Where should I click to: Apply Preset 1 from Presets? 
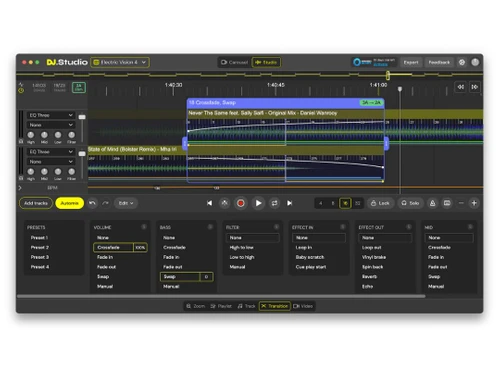[39, 238]
